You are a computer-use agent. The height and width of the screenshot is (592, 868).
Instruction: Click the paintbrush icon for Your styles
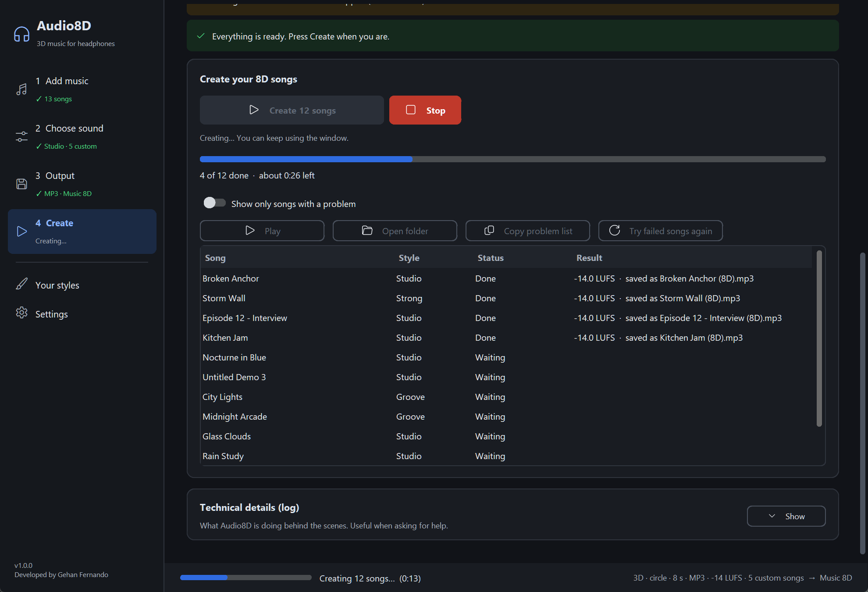click(x=21, y=284)
